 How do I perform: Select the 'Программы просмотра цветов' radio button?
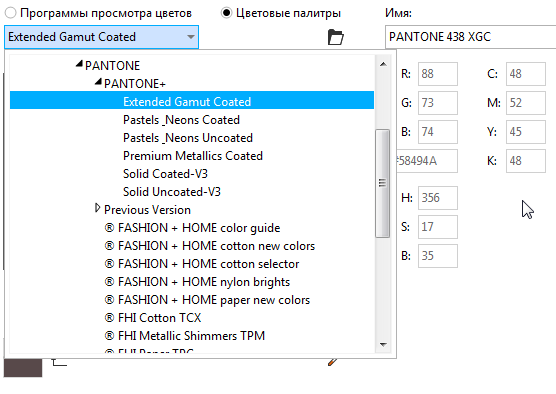[11, 13]
